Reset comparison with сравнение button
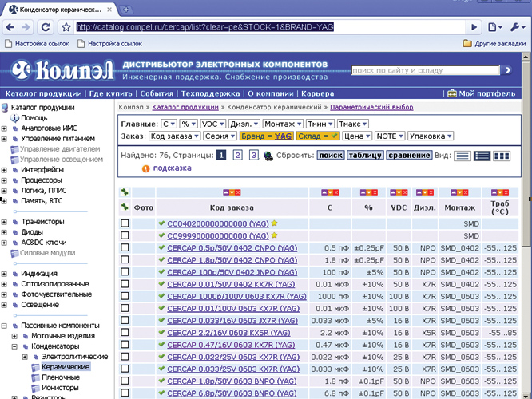This screenshot has width=532, height=399. tap(409, 156)
